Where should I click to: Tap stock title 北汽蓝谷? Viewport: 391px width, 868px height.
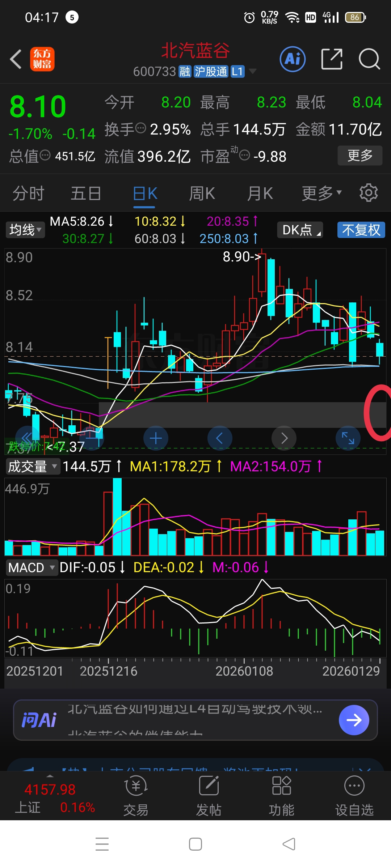tap(195, 50)
